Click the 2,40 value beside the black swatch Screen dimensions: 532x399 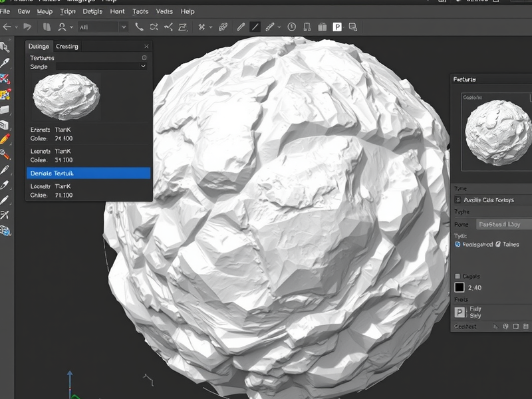(475, 288)
